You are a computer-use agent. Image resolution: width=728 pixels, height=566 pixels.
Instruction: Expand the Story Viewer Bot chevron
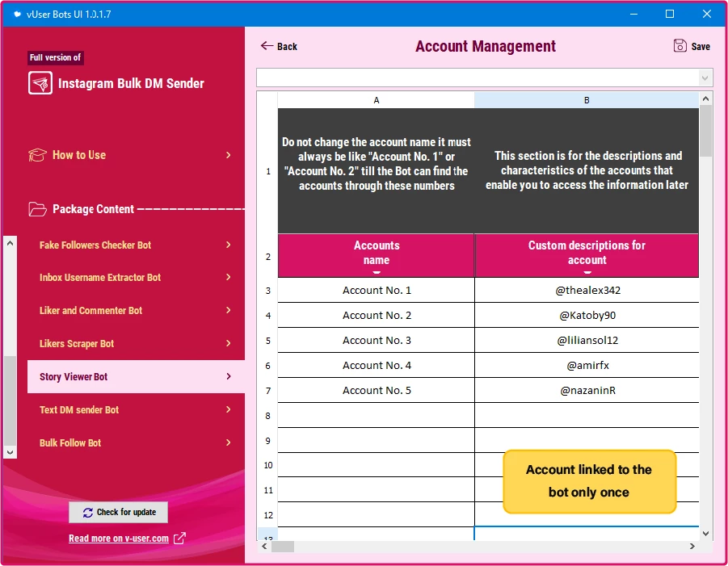229,377
